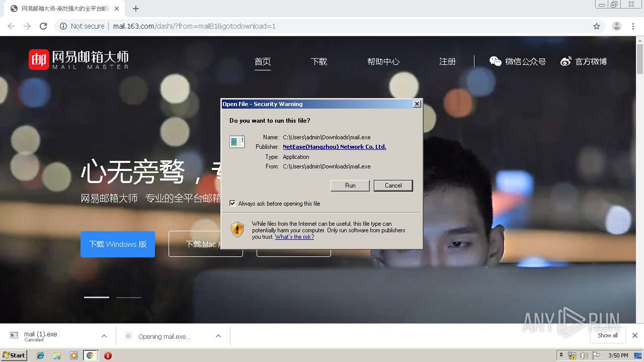Screen dimensions: 644x362
Task: Click the 下载 Mac button
Action: pos(206,244)
